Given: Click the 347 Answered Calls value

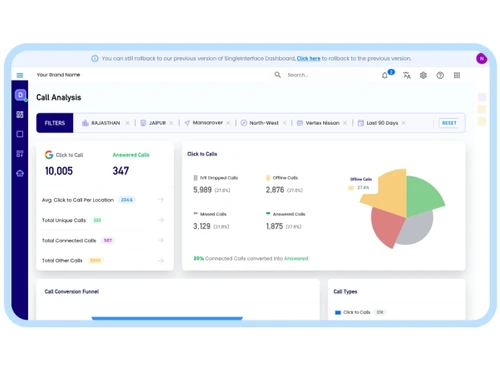Looking at the screenshot, I should [121, 171].
